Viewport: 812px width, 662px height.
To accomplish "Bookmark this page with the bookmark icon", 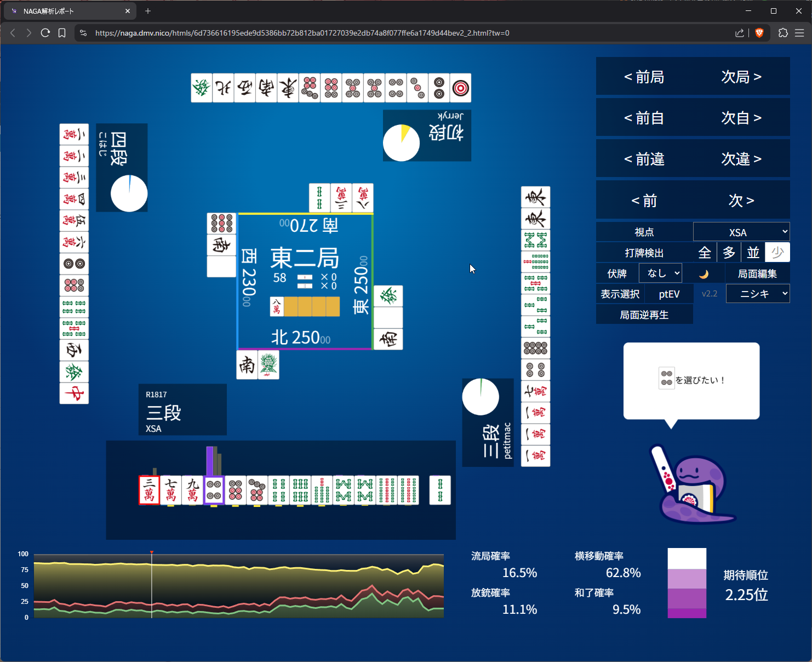I will click(62, 33).
